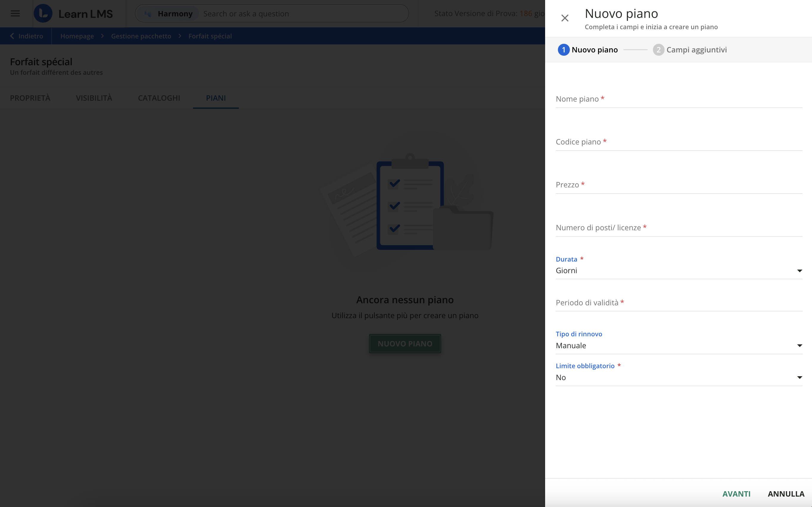
Task: Click the Indietro back arrow
Action: [12, 36]
